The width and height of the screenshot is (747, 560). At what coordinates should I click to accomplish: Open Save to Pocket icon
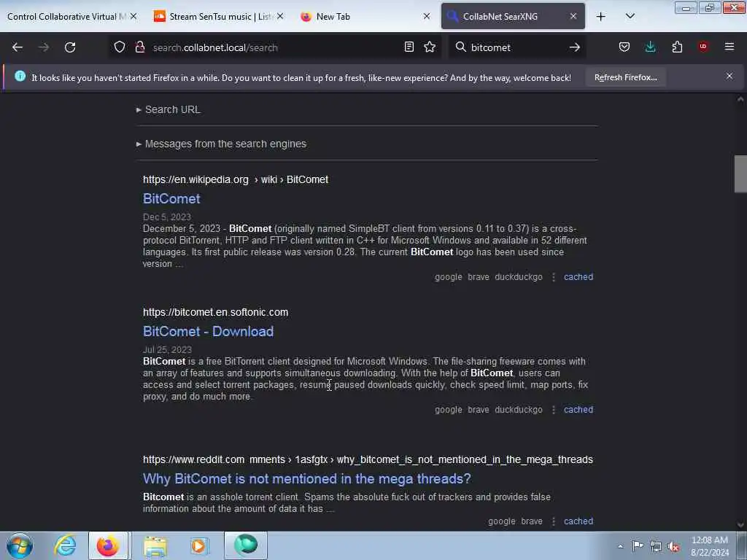[x=624, y=47]
